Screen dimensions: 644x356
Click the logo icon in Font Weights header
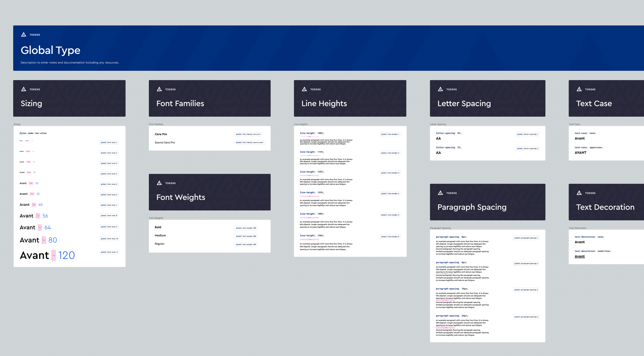(x=159, y=183)
